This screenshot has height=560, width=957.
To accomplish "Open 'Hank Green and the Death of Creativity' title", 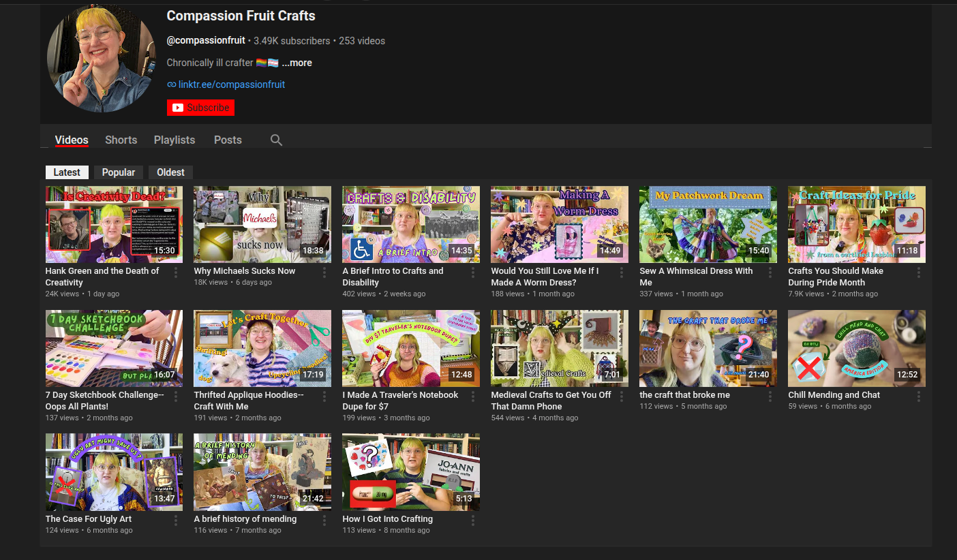I will click(102, 277).
